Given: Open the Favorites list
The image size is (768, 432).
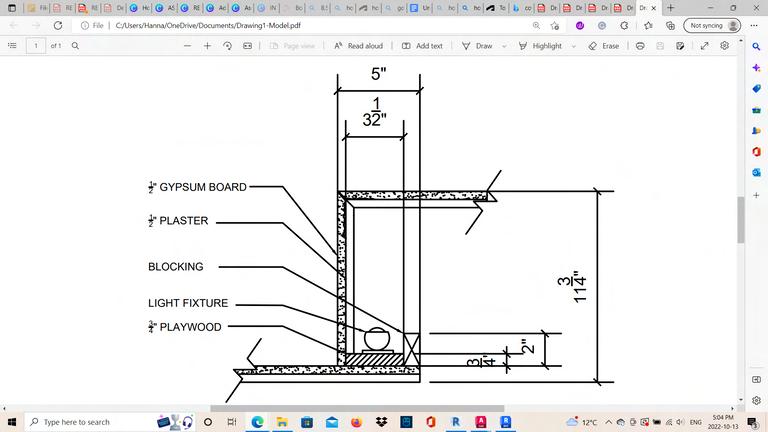Looking at the screenshot, I should [x=648, y=25].
